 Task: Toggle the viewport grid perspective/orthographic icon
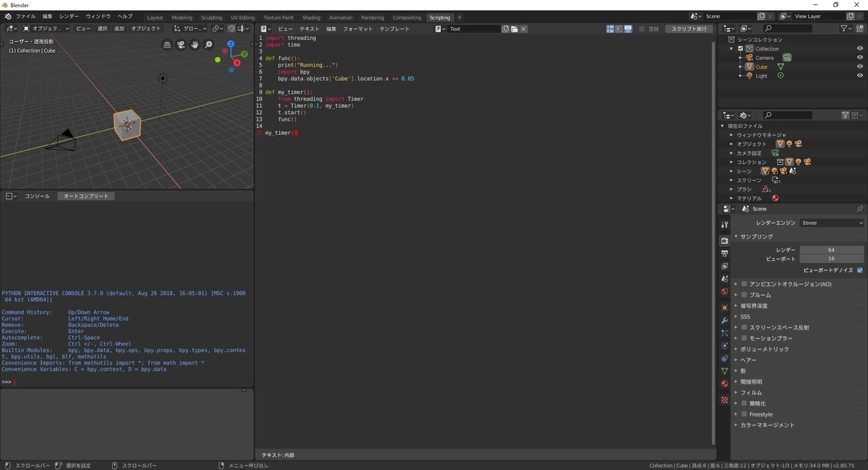[168, 45]
